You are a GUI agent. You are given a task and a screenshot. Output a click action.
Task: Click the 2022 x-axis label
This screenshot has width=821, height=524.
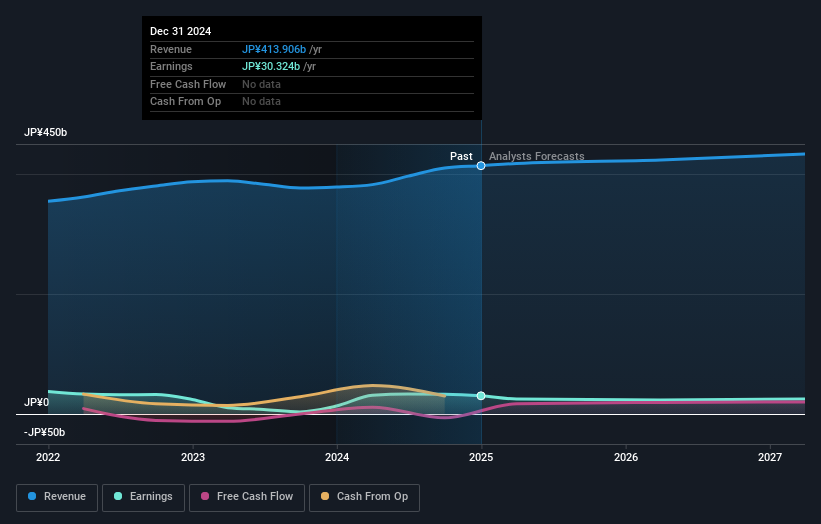48,458
